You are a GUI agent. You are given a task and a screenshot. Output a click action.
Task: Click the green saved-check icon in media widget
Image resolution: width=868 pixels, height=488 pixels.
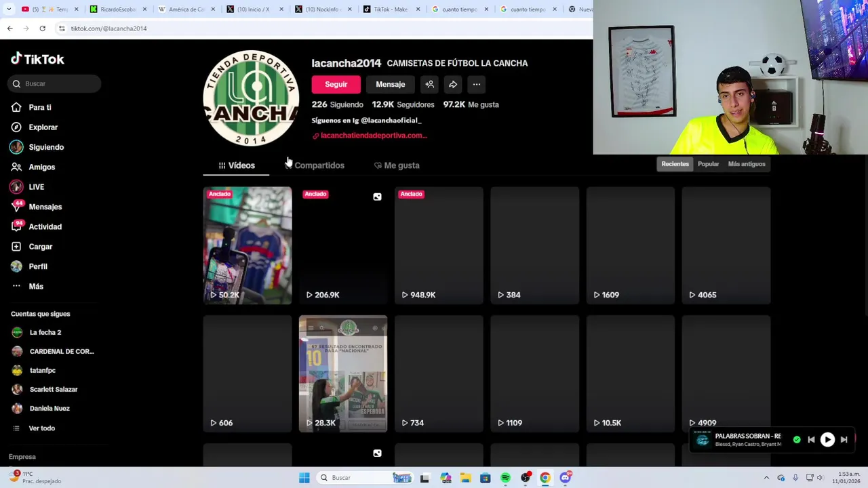coord(797,440)
